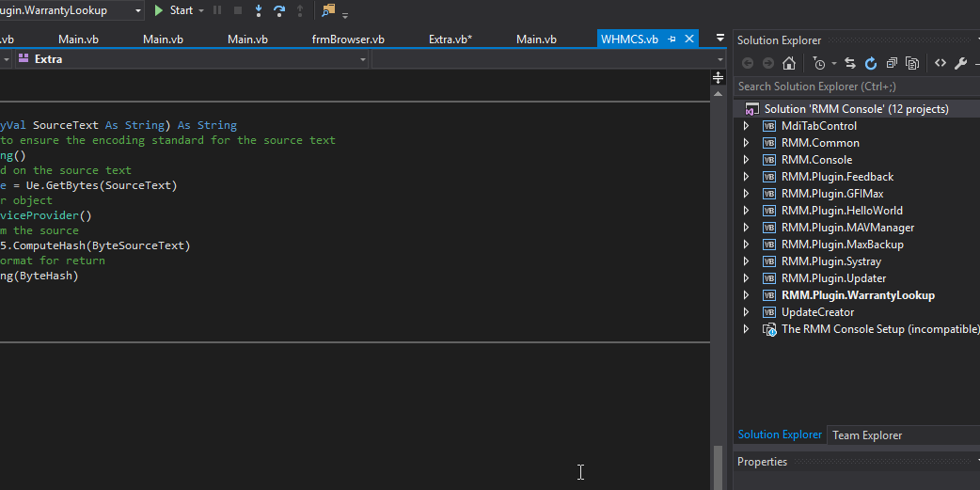Refresh the Solution Explorer
The width and height of the screenshot is (980, 490).
coord(871,63)
